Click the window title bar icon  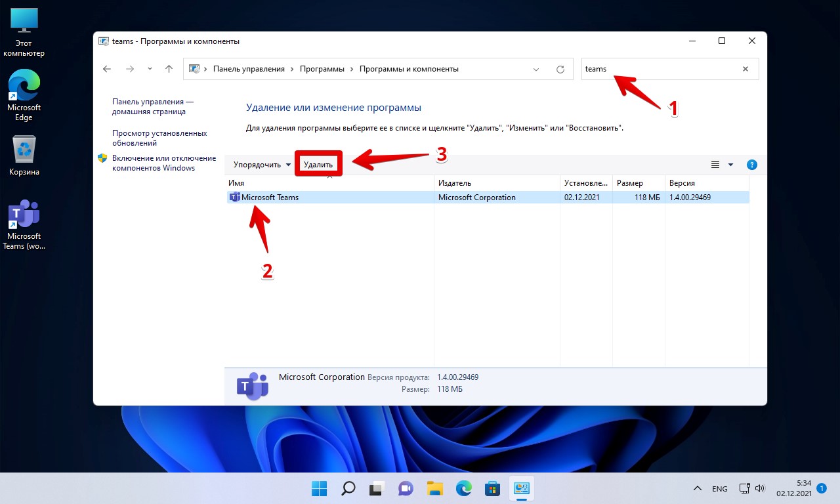(104, 41)
